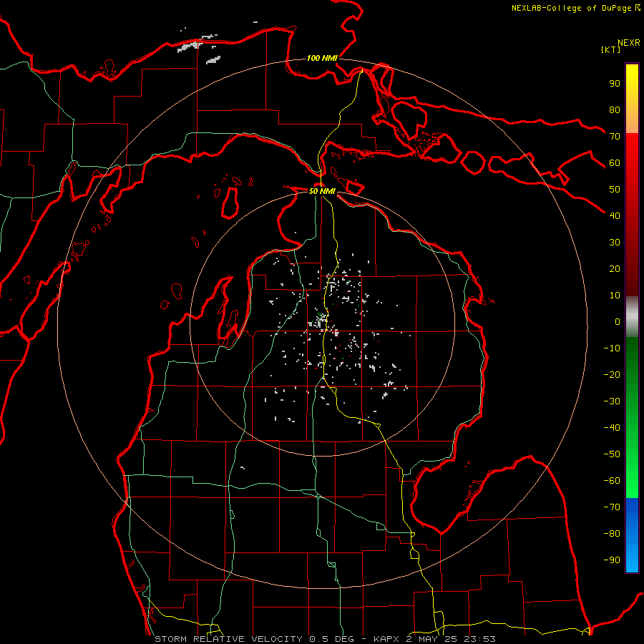
Task: Click the 50 value on velocity scale
Action: (615, 190)
